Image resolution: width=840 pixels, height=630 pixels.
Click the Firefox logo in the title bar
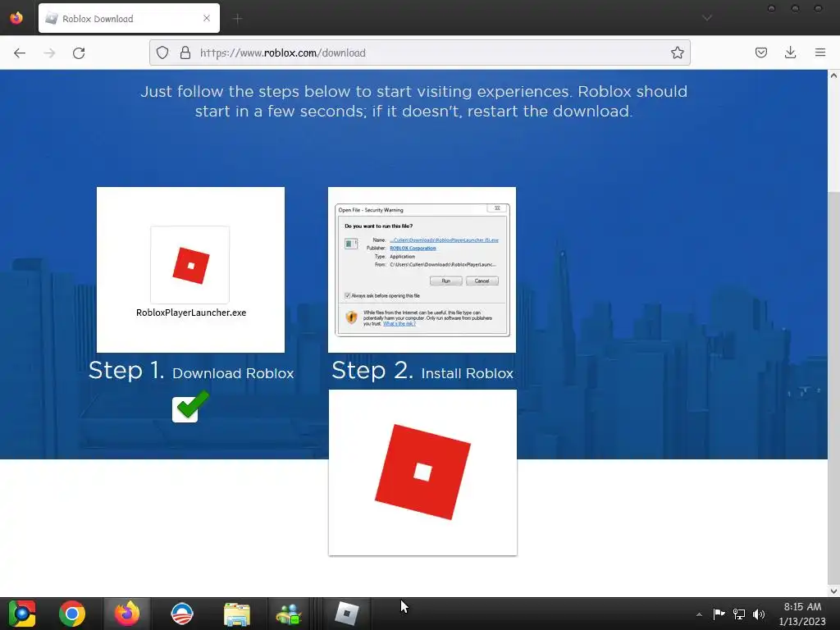16,18
